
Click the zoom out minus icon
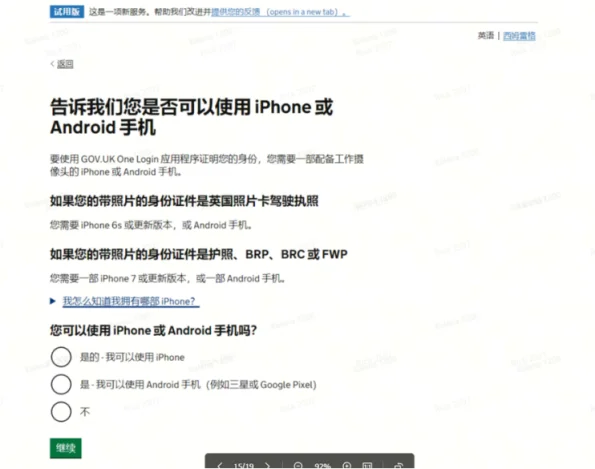[298, 465]
